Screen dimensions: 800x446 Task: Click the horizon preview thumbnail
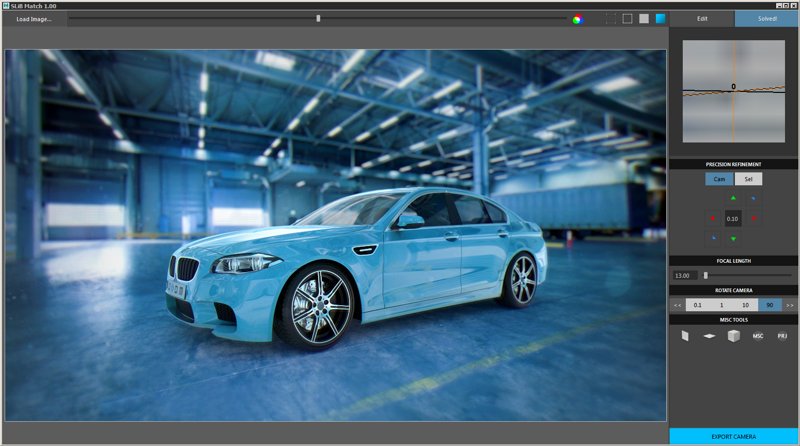tap(734, 91)
